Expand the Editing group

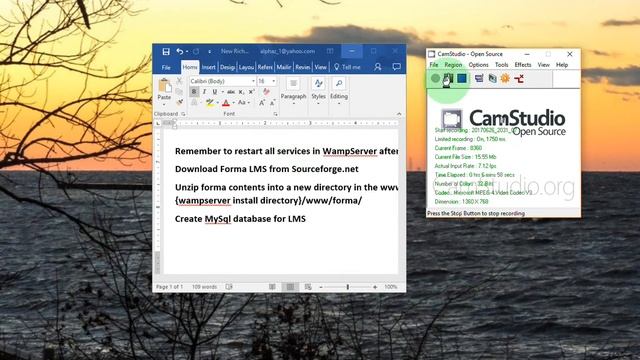[x=339, y=91]
